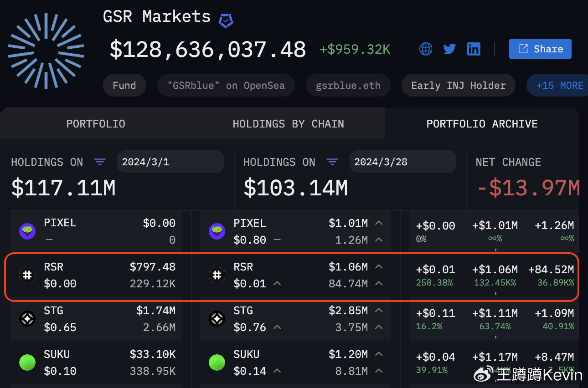This screenshot has height=388, width=588.
Task: Select the "GSRblue" on OpenSea tag
Action: [226, 86]
